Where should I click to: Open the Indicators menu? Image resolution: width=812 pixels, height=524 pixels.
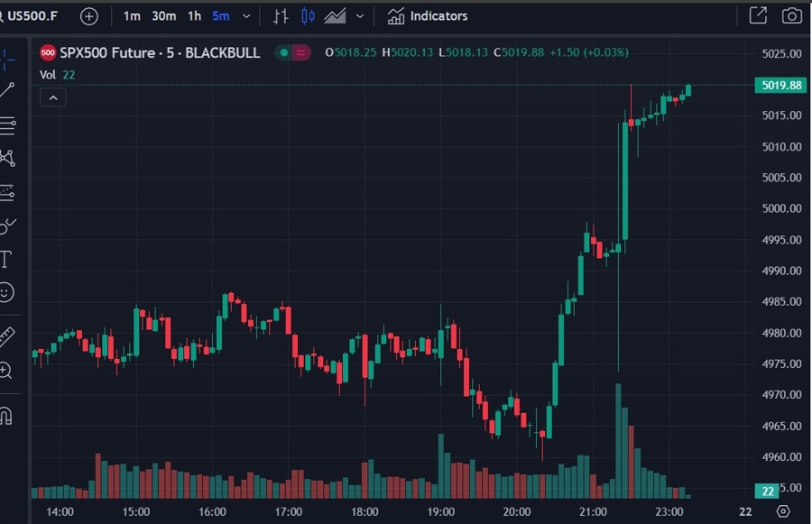click(428, 16)
